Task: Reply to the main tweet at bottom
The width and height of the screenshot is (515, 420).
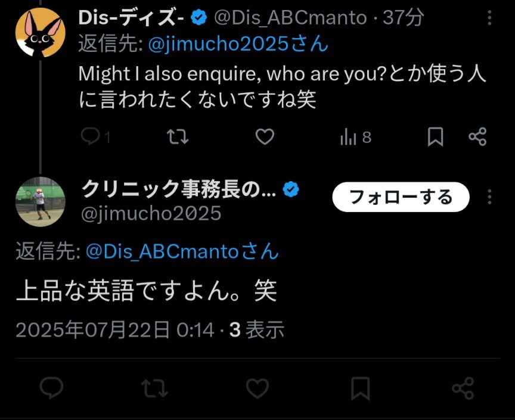Action: click(x=52, y=388)
